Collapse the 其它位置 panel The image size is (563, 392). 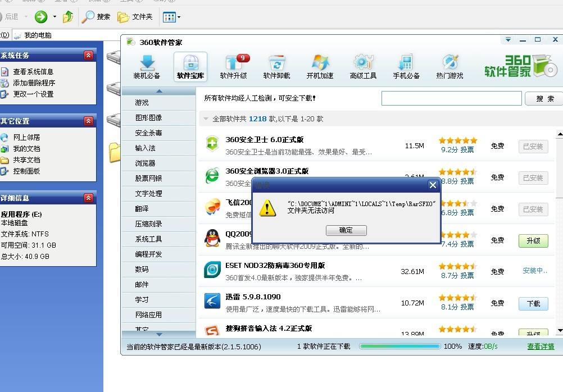[88, 121]
